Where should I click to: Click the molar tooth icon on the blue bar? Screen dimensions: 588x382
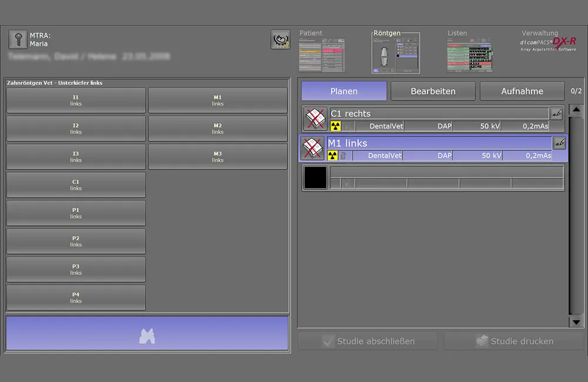[147, 335]
